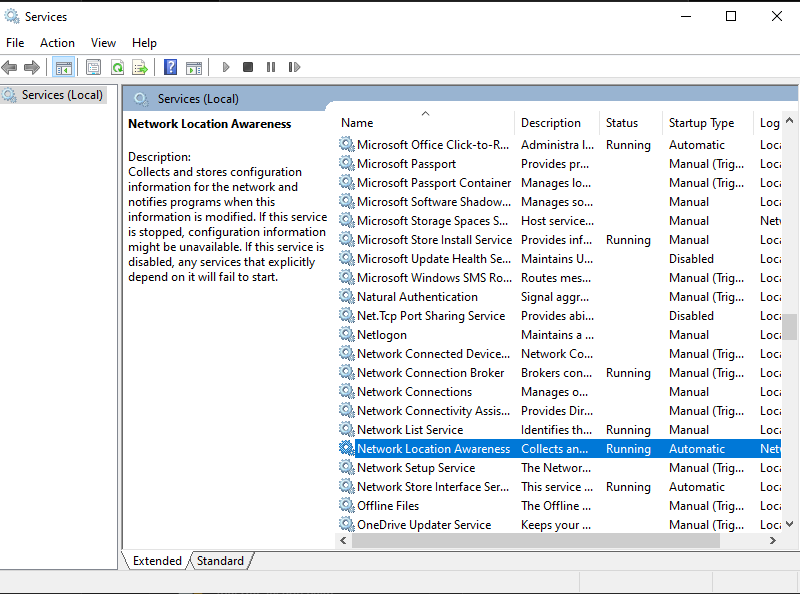Switch to the Standard tab

(220, 561)
